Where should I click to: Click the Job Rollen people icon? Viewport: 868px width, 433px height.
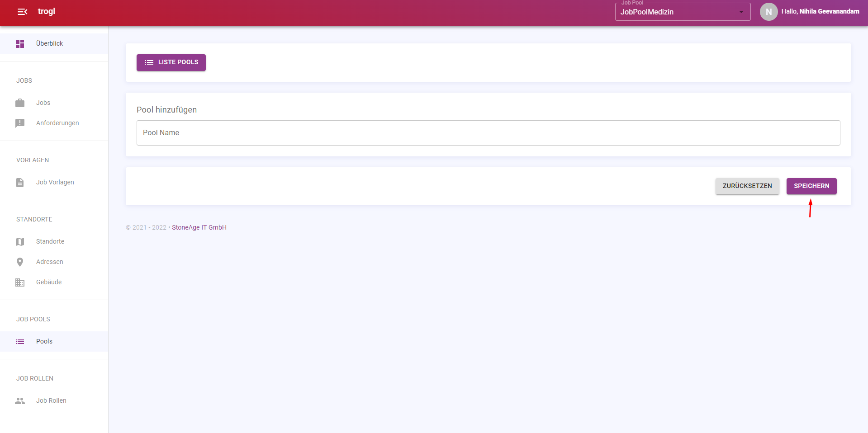click(x=20, y=401)
